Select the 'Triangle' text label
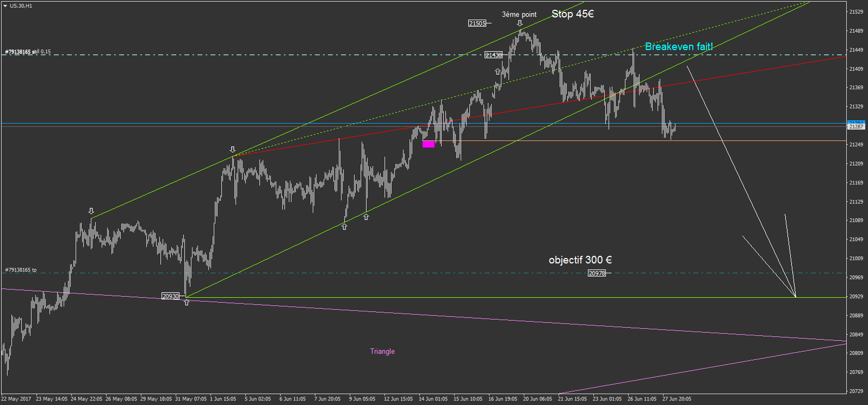Image resolution: width=868 pixels, height=405 pixels. coord(382,351)
